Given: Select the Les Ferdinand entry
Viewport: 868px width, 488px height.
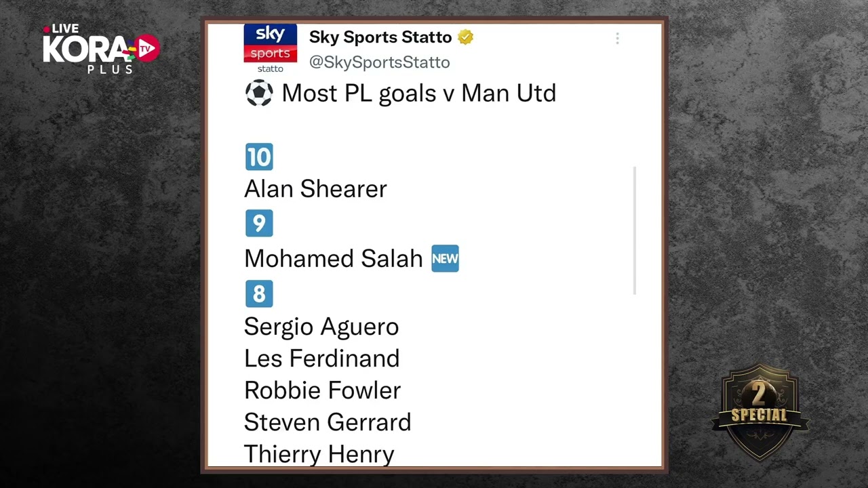Looking at the screenshot, I should coord(321,358).
